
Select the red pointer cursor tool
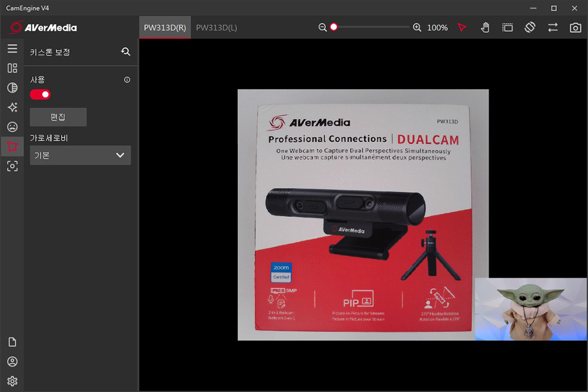point(462,28)
